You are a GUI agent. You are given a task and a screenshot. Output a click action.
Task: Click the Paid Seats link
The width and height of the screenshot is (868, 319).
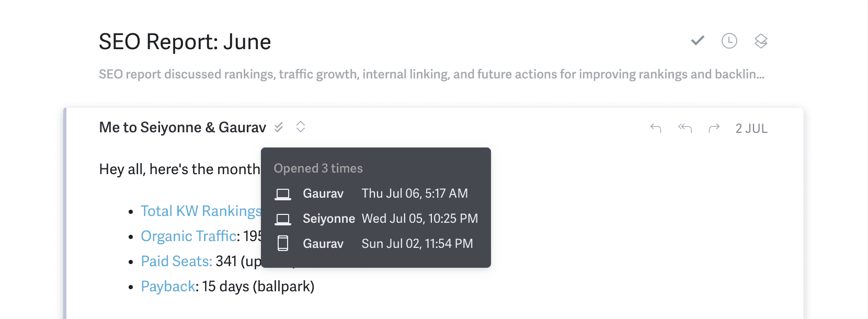(x=177, y=261)
